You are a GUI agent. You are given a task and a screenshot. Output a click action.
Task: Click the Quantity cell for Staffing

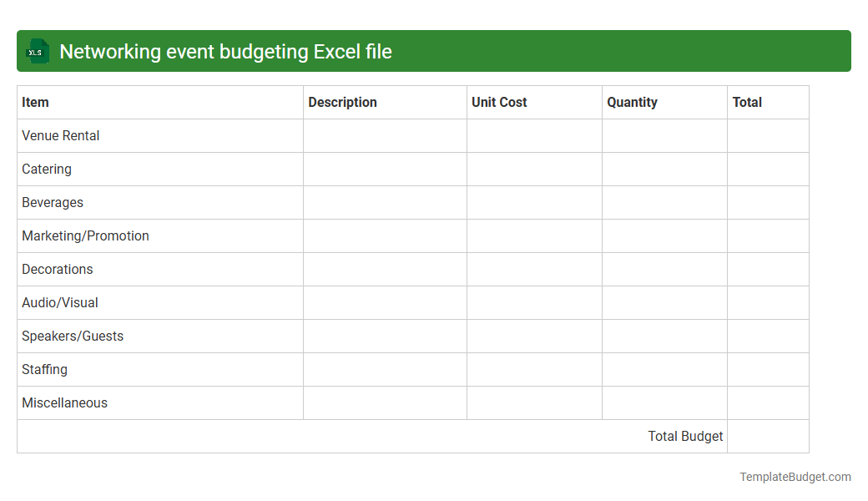(x=664, y=369)
